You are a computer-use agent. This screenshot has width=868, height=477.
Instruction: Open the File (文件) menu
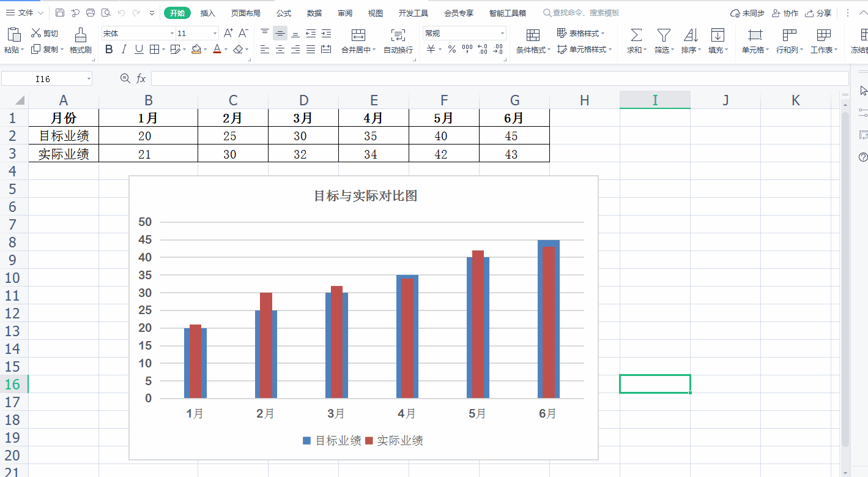[x=24, y=13]
